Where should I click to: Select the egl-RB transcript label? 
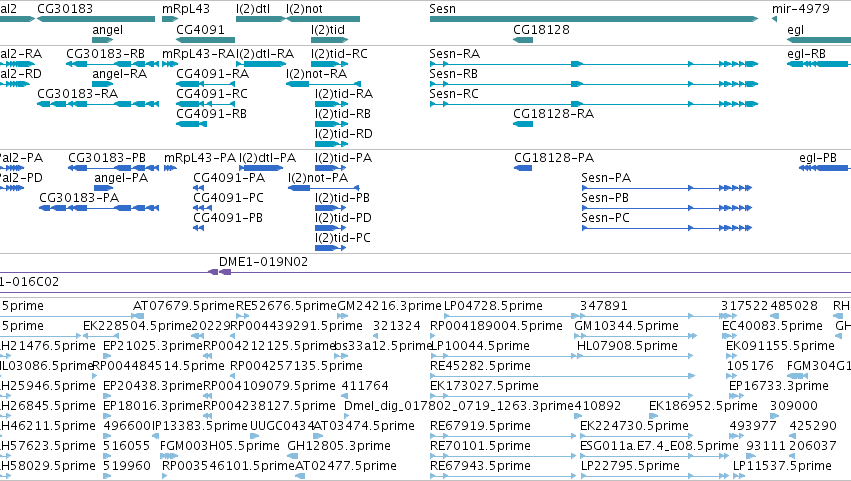click(x=806, y=54)
